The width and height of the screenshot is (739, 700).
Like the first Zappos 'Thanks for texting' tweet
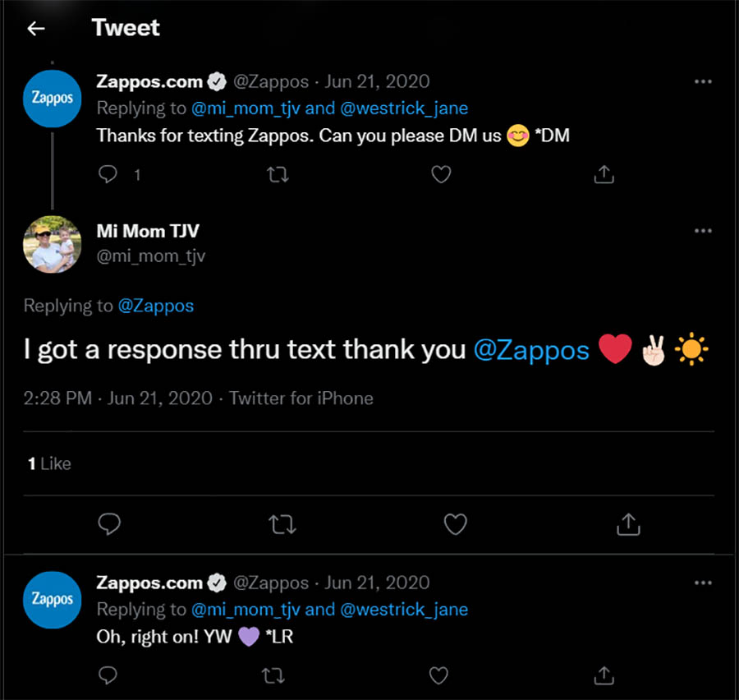[x=441, y=174]
